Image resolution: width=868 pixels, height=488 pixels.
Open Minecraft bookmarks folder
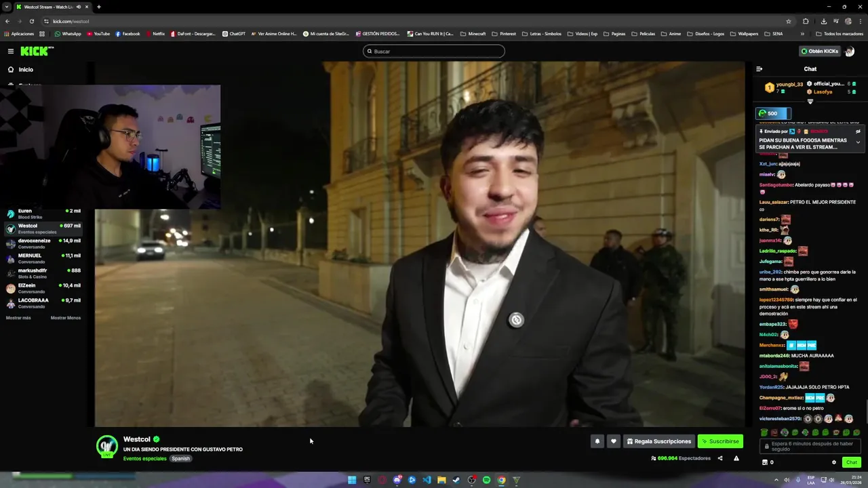[x=473, y=34]
